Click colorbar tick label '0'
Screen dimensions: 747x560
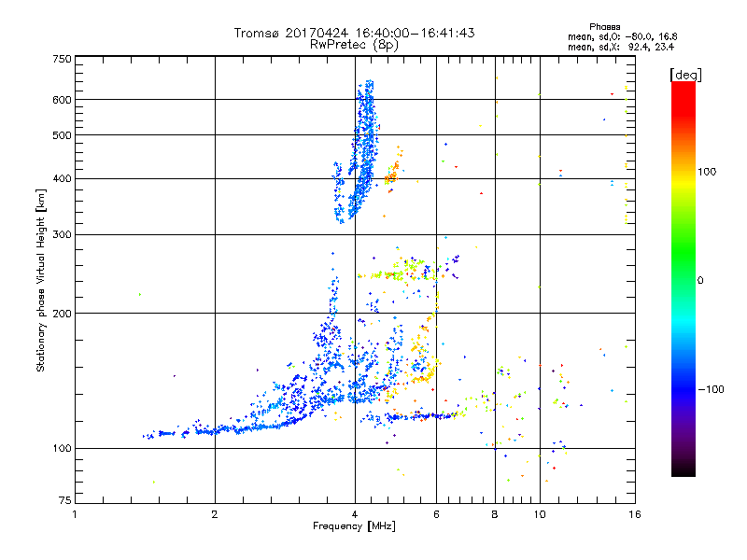pos(700,281)
